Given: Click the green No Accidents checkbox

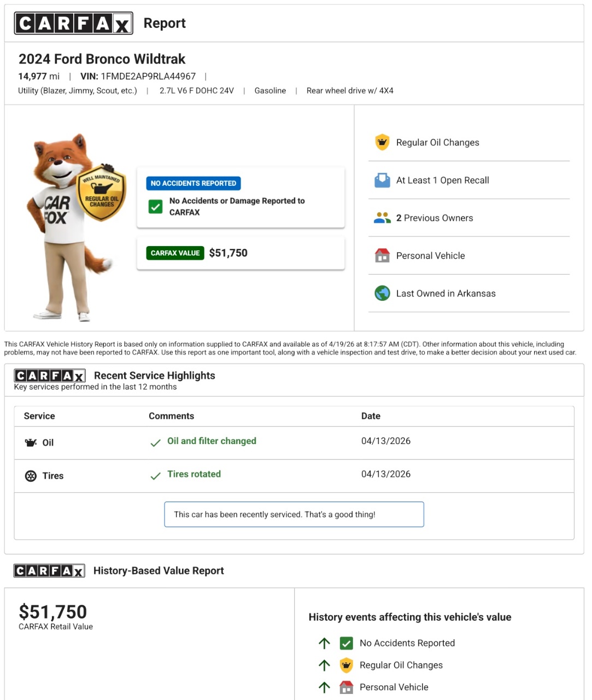Looking at the screenshot, I should pyautogui.click(x=156, y=207).
